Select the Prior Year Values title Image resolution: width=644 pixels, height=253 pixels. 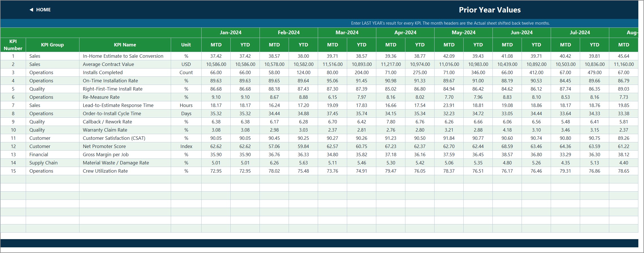(x=490, y=10)
